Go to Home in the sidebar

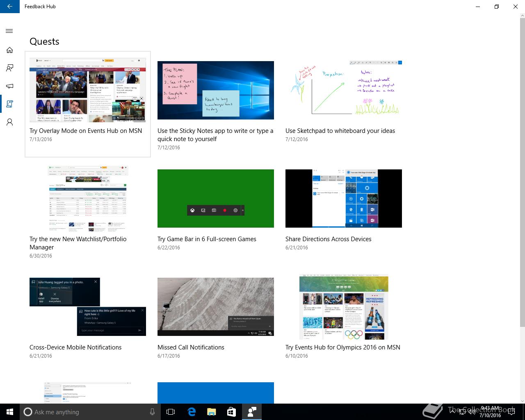coord(9,50)
